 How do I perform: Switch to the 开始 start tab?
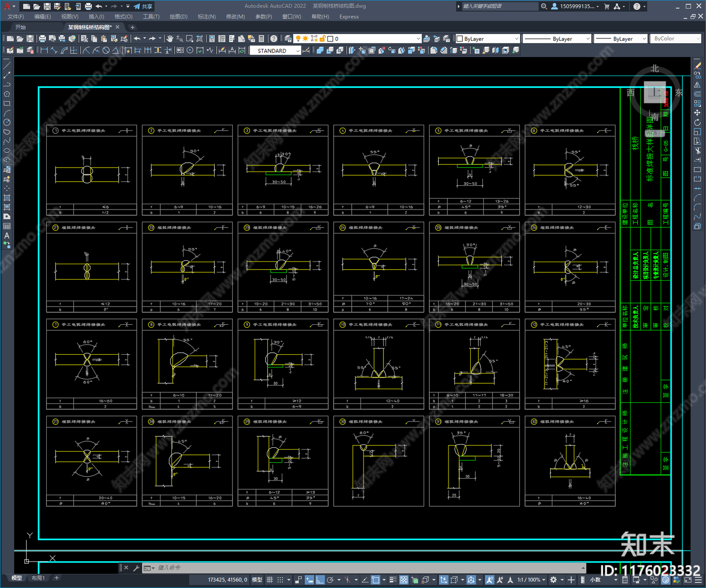pos(20,27)
